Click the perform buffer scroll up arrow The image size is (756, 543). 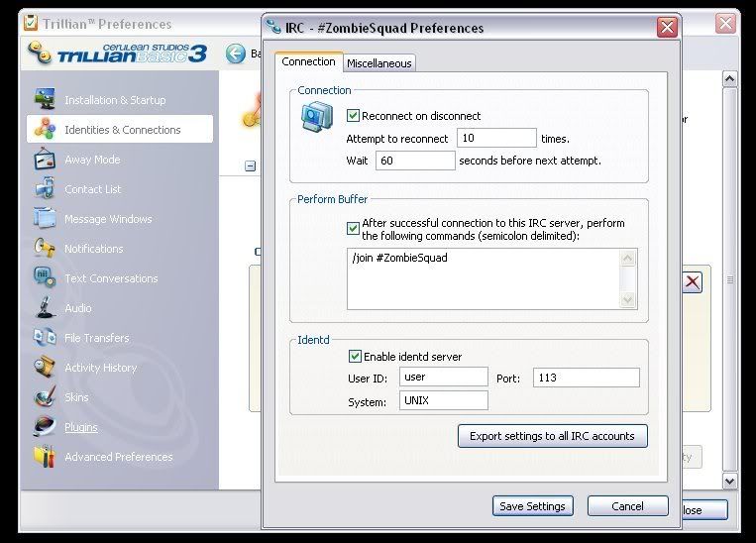[628, 258]
